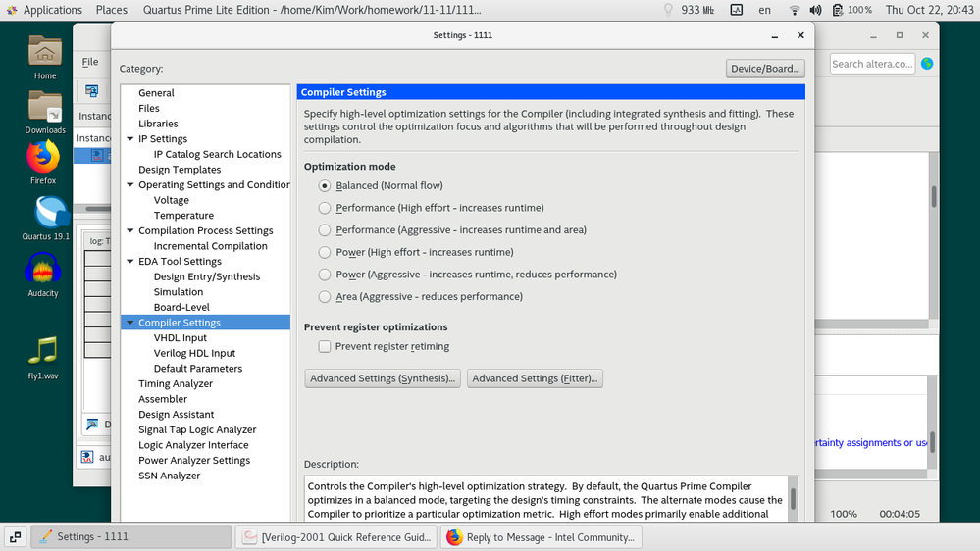Image resolution: width=980 pixels, height=551 pixels.
Task: Click the globe icon next to search box
Action: pos(927,64)
